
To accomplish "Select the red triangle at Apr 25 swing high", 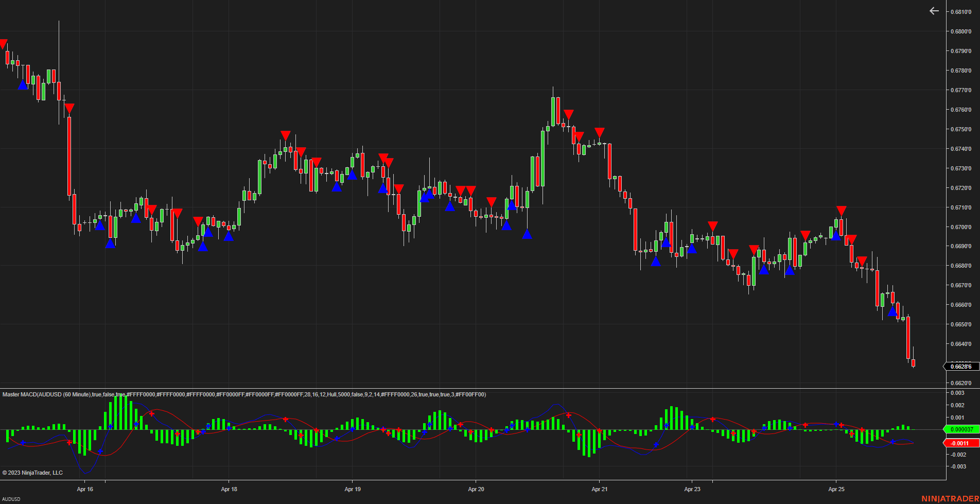I will coord(841,211).
